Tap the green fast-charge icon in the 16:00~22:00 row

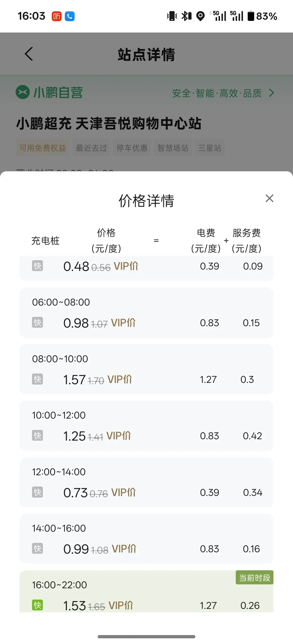tap(37, 605)
